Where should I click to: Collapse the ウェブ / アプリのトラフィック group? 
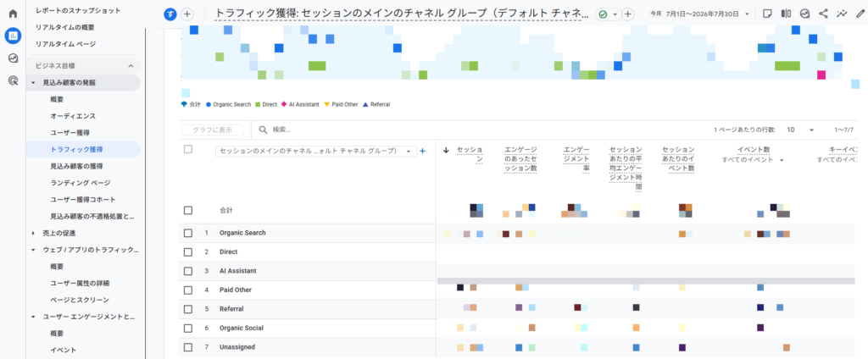click(x=33, y=250)
